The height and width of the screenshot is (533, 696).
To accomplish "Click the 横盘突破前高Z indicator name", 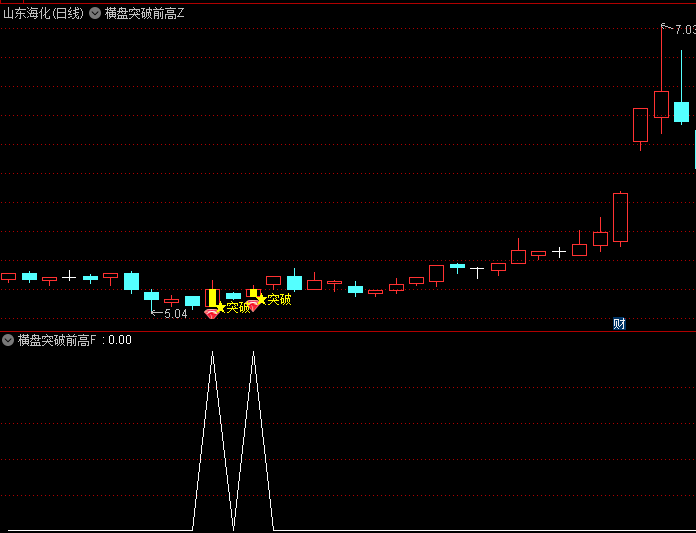I will click(144, 13).
